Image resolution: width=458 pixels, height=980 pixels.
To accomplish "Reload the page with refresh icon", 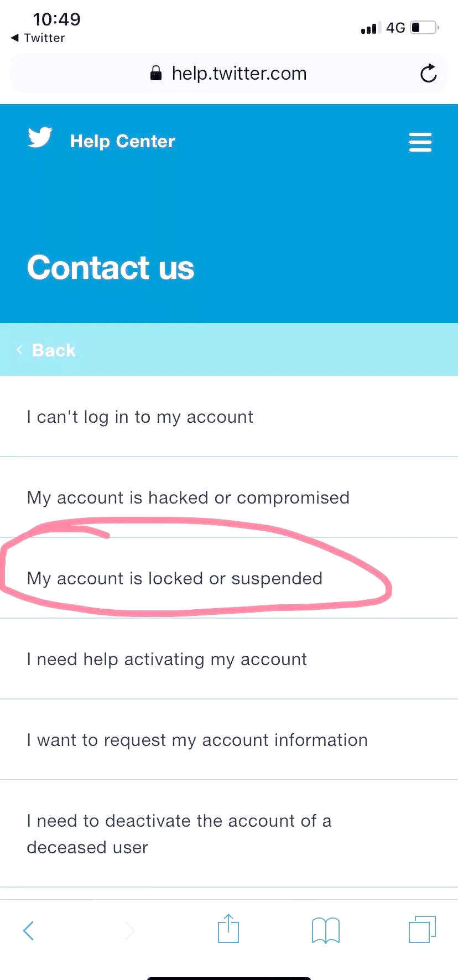I will (428, 73).
